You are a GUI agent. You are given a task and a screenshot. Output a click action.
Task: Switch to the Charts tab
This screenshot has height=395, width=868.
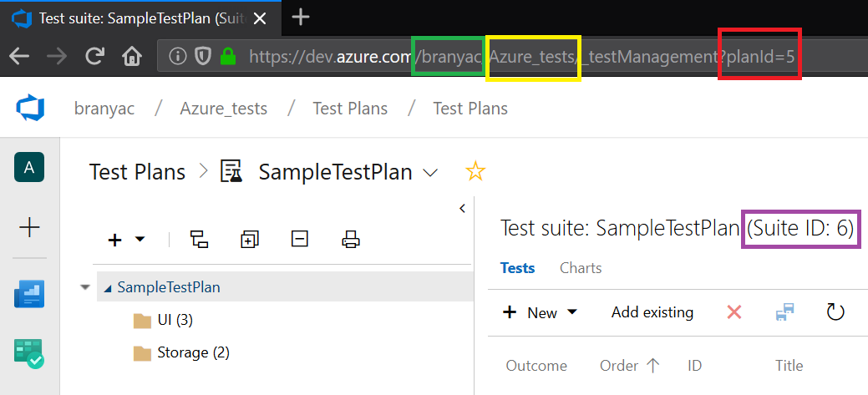[581, 268]
